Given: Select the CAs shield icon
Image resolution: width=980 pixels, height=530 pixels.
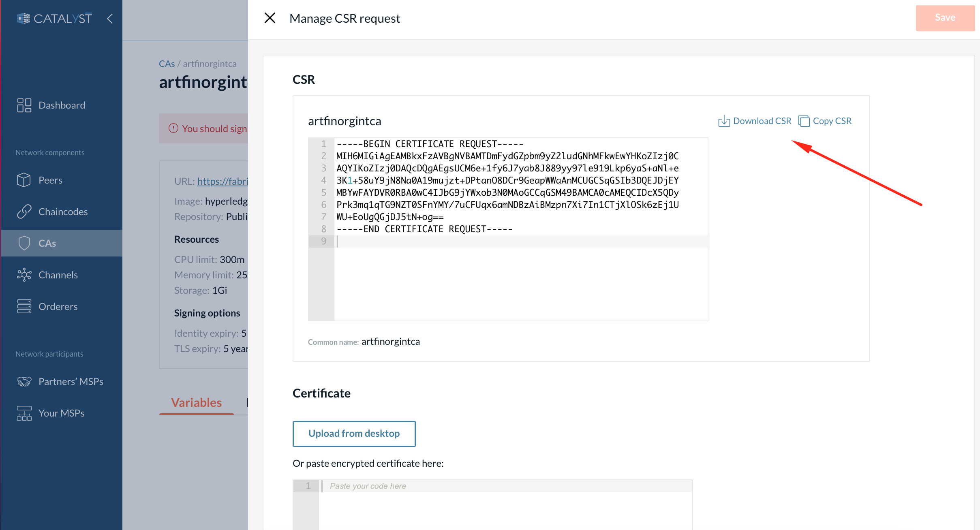Looking at the screenshot, I should [x=24, y=243].
